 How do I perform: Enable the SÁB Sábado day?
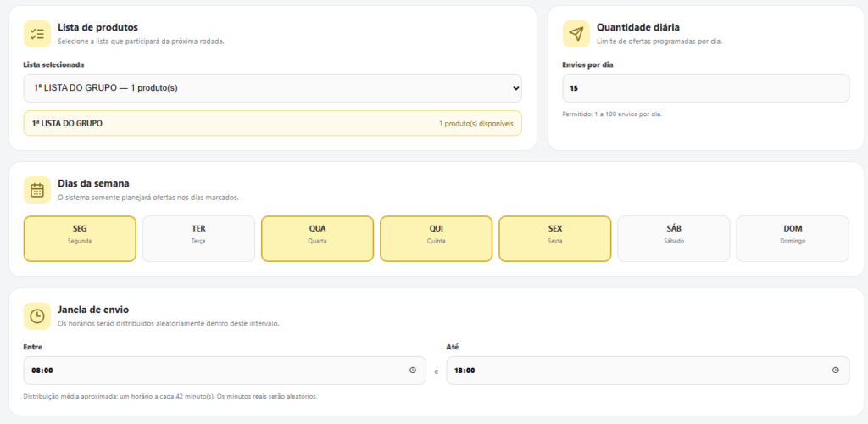click(x=674, y=238)
